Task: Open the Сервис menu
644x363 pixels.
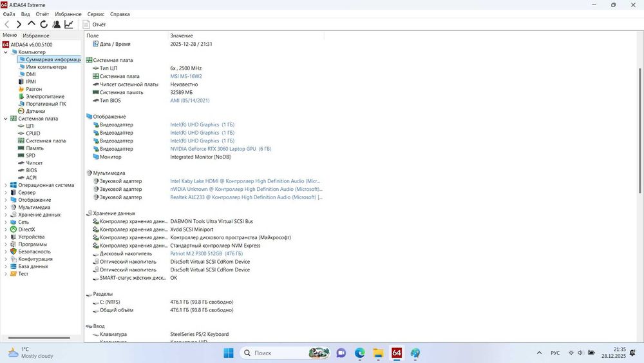Action: 96,14
